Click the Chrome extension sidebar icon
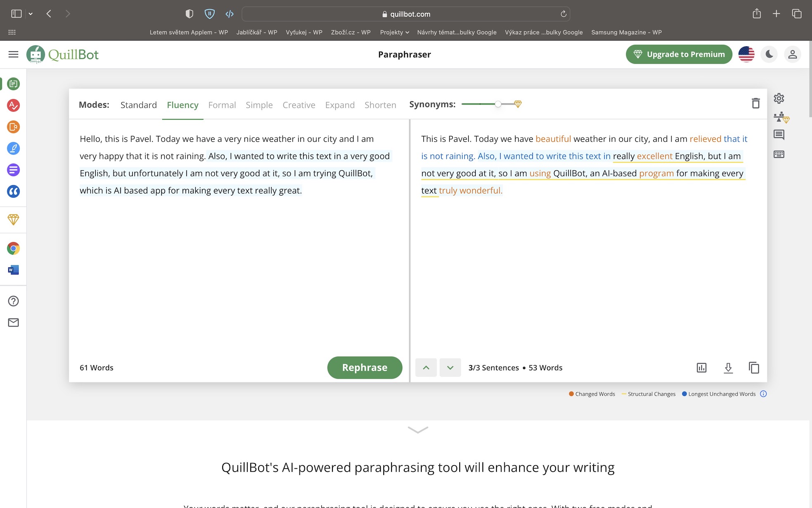Viewport: 812px width, 508px height. point(13,248)
